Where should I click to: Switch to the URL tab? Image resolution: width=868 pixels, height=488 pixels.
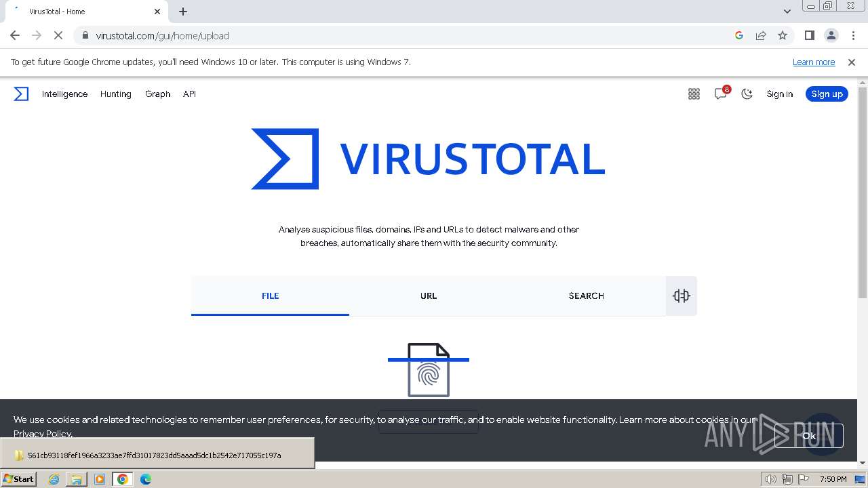pyautogui.click(x=429, y=296)
